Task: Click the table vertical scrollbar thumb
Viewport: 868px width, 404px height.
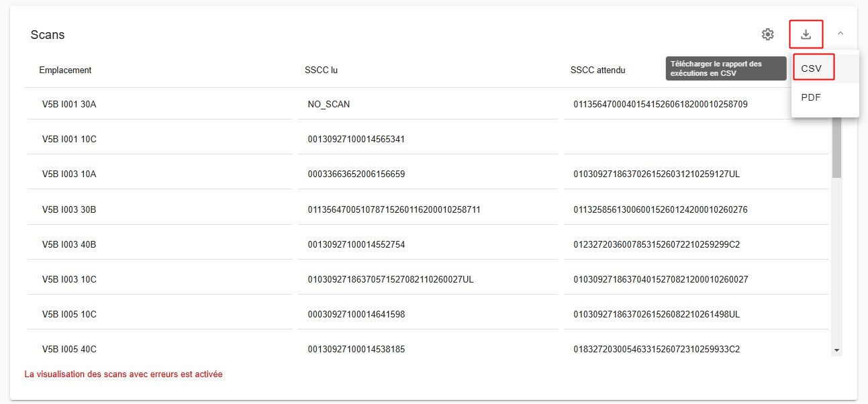Action: click(x=836, y=148)
